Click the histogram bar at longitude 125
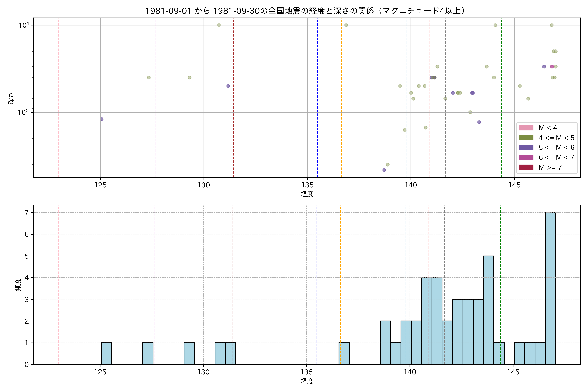The height and width of the screenshot is (392, 588). (106, 353)
